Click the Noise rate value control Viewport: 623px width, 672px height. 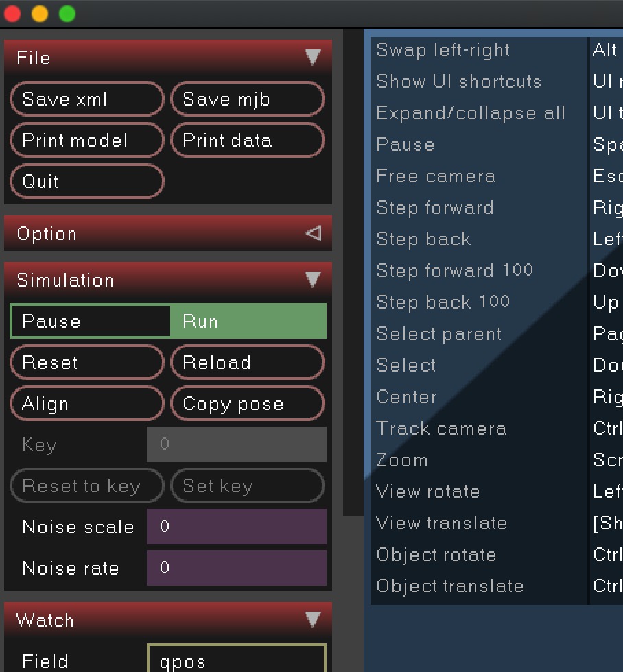click(237, 568)
